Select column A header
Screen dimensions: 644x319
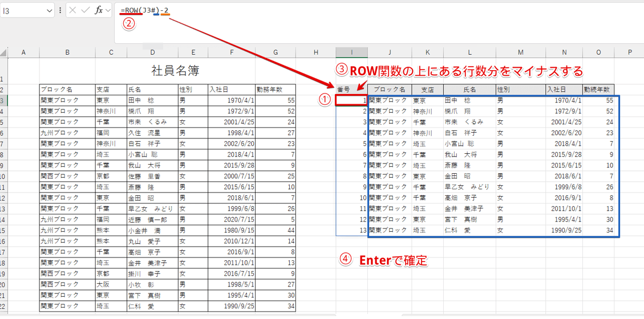[23, 52]
